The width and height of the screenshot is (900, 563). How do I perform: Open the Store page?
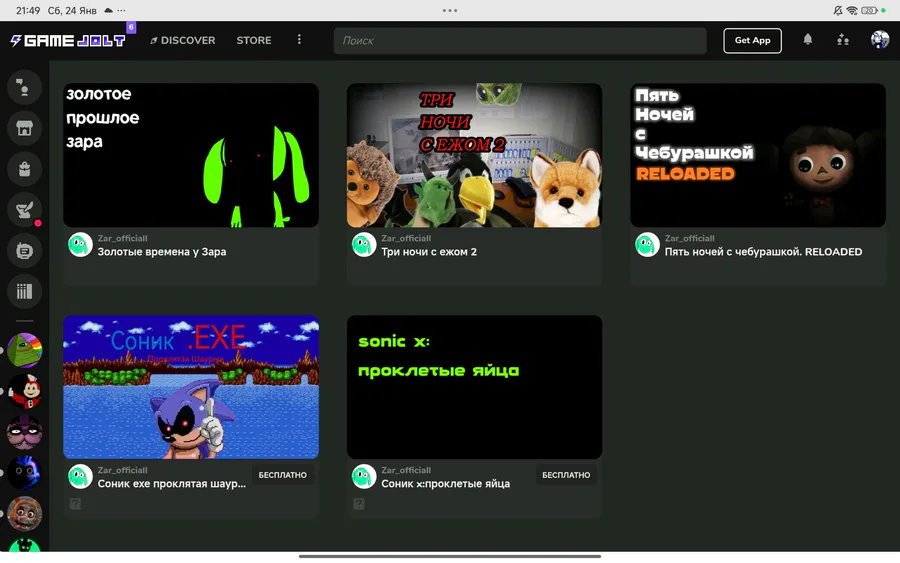click(x=254, y=40)
